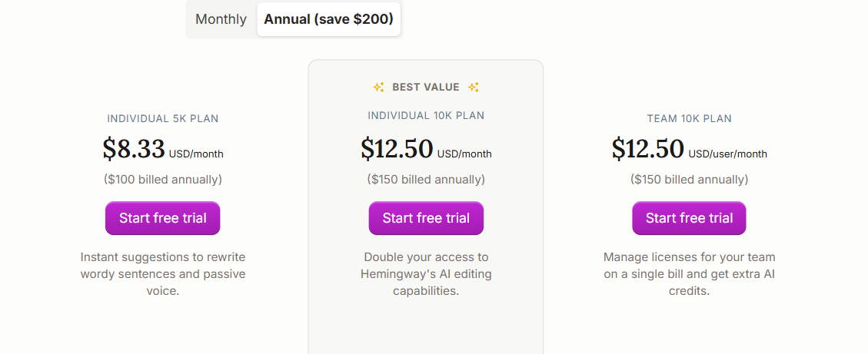Click the $8.33 USD/month price
The image size is (868, 354).
(163, 149)
